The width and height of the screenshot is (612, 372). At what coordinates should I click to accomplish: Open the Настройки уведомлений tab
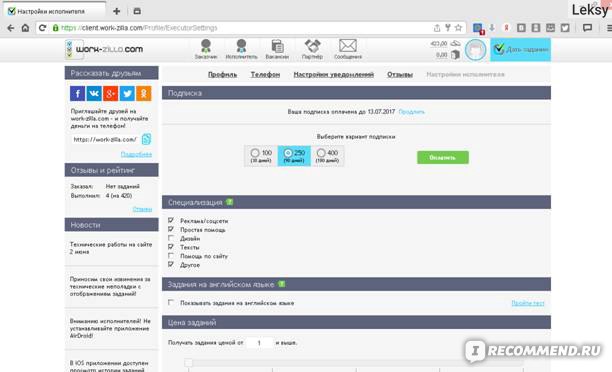(x=334, y=74)
